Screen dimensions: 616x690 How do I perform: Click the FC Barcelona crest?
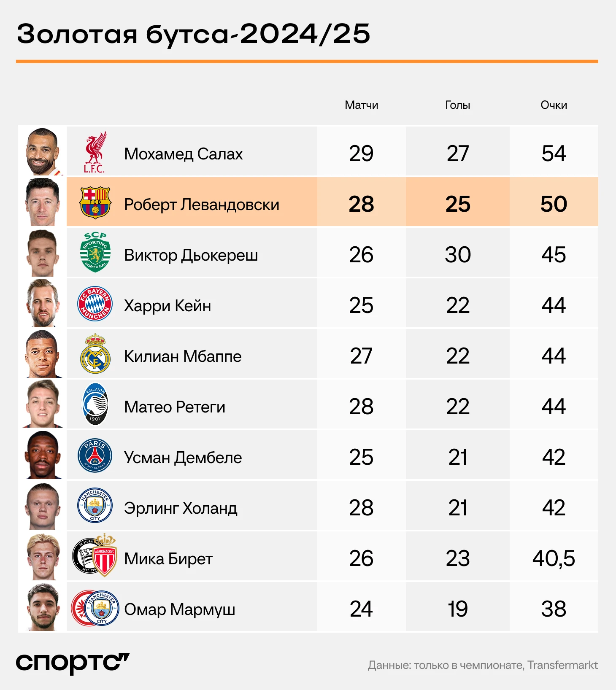(95, 203)
